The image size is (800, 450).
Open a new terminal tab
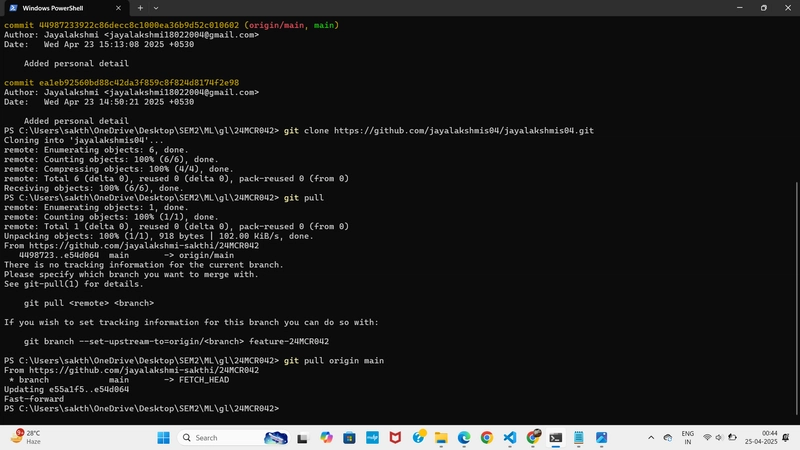tap(140, 8)
